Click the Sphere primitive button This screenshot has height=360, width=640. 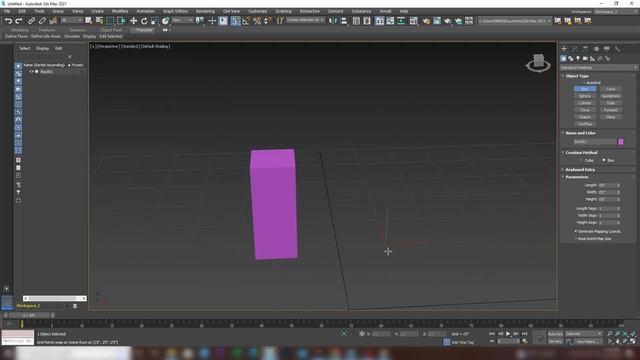pyautogui.click(x=585, y=96)
